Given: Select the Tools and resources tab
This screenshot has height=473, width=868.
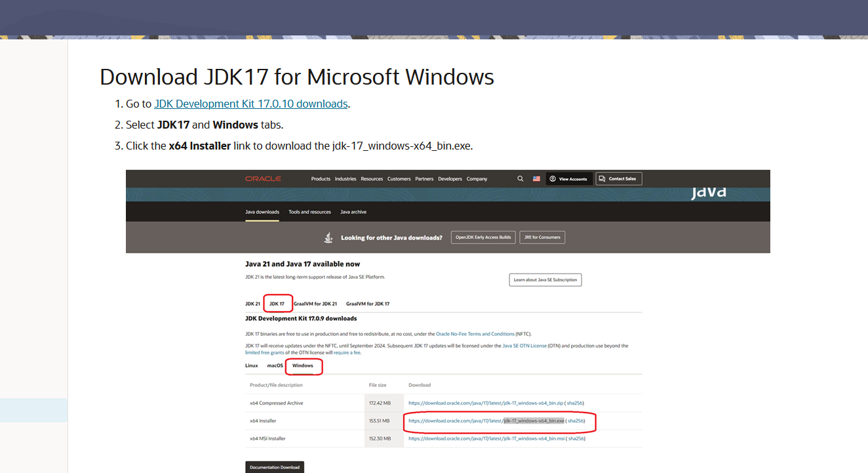Looking at the screenshot, I should [309, 212].
